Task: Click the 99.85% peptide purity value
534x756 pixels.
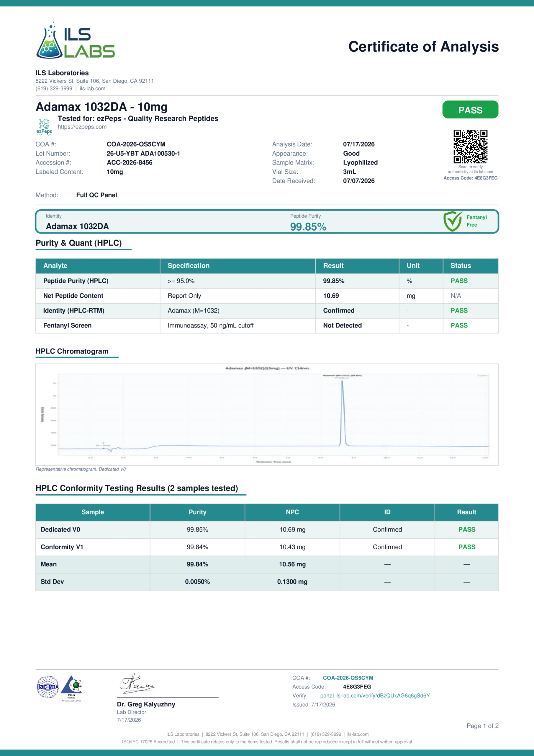Action: click(308, 227)
